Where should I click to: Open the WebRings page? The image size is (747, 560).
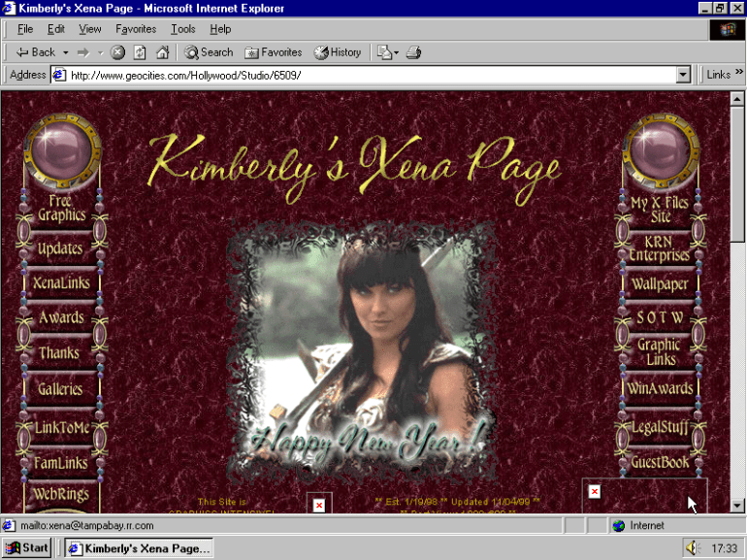pos(61,494)
